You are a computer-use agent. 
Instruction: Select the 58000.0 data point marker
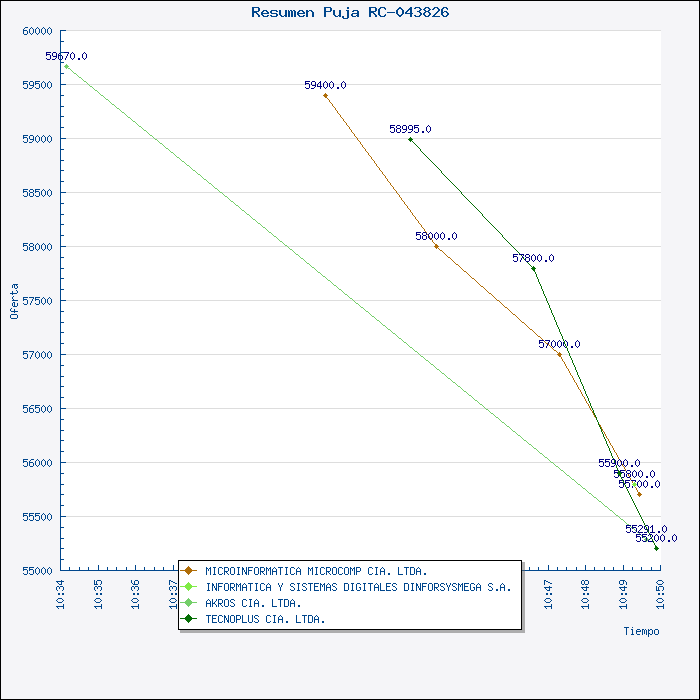pos(436,246)
